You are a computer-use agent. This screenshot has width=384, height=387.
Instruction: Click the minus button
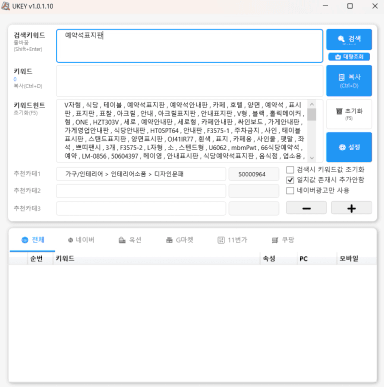tap(306, 208)
